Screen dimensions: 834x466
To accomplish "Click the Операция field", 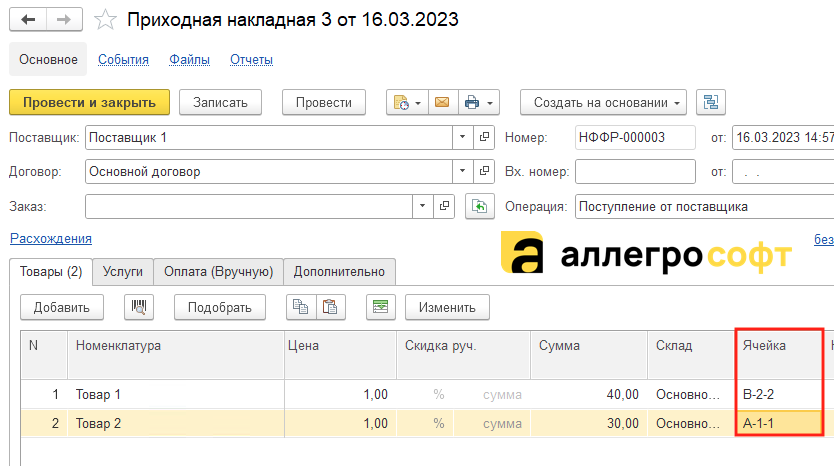I will coord(704,206).
